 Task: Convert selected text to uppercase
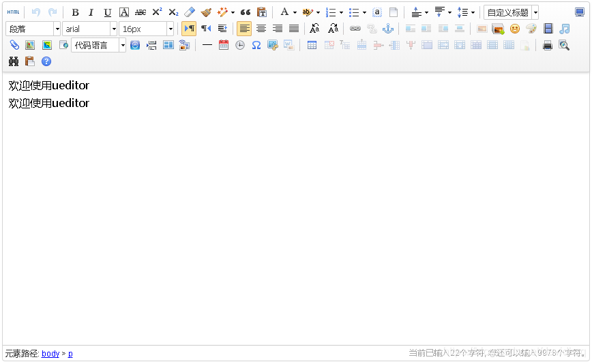314,29
